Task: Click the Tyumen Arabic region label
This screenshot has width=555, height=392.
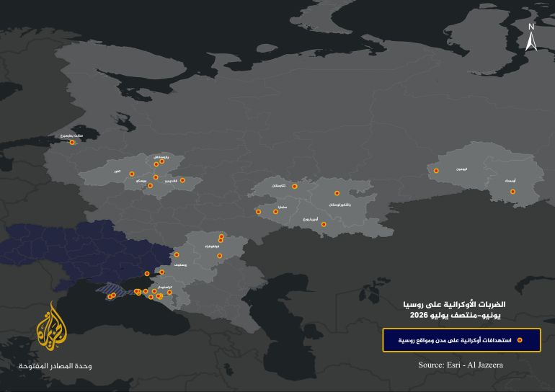Action: coord(461,169)
